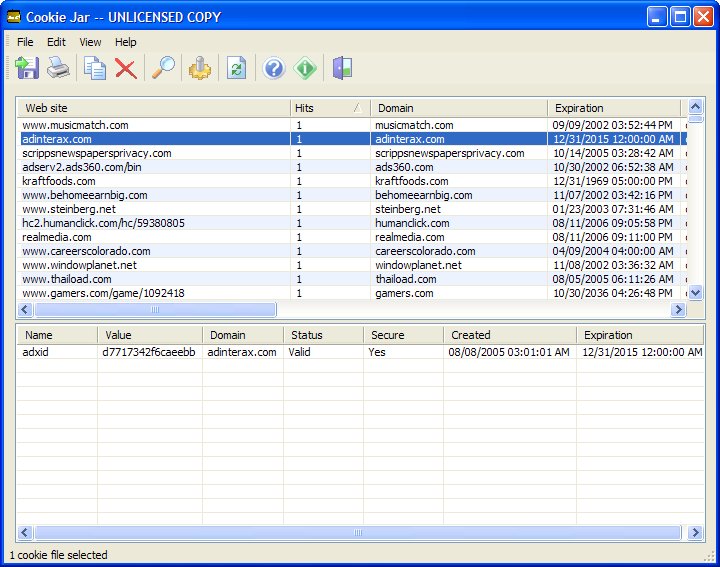Select the www.thaiload.com row
The image size is (720, 567).
[x=352, y=279]
